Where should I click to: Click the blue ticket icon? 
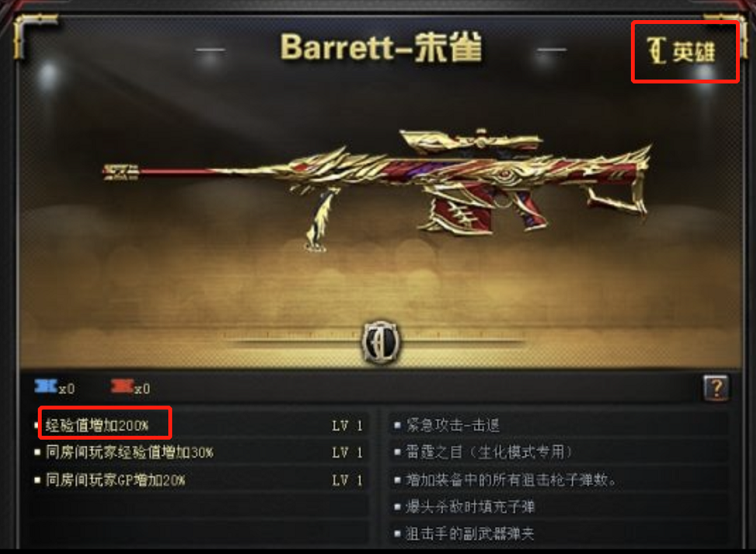pyautogui.click(x=46, y=386)
